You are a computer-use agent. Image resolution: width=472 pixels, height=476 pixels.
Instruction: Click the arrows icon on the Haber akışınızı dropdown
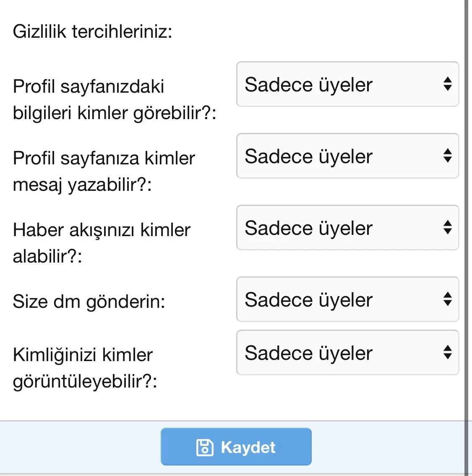point(448,228)
